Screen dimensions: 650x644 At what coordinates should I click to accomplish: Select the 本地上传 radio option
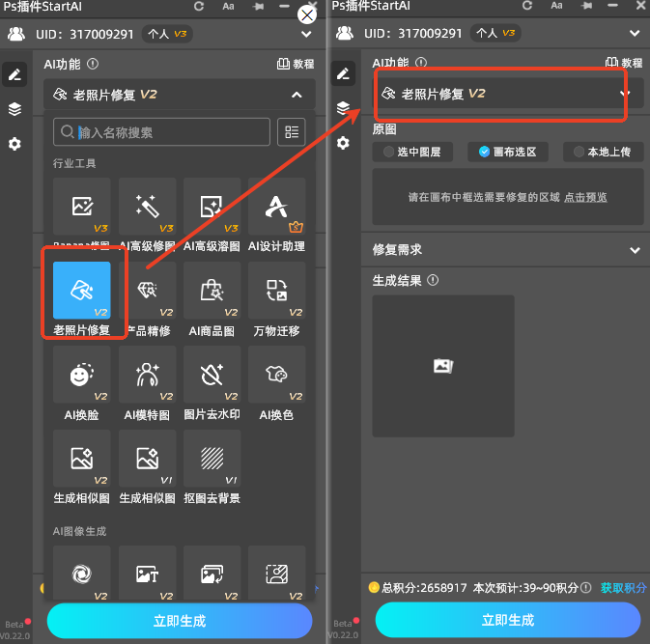pyautogui.click(x=603, y=153)
